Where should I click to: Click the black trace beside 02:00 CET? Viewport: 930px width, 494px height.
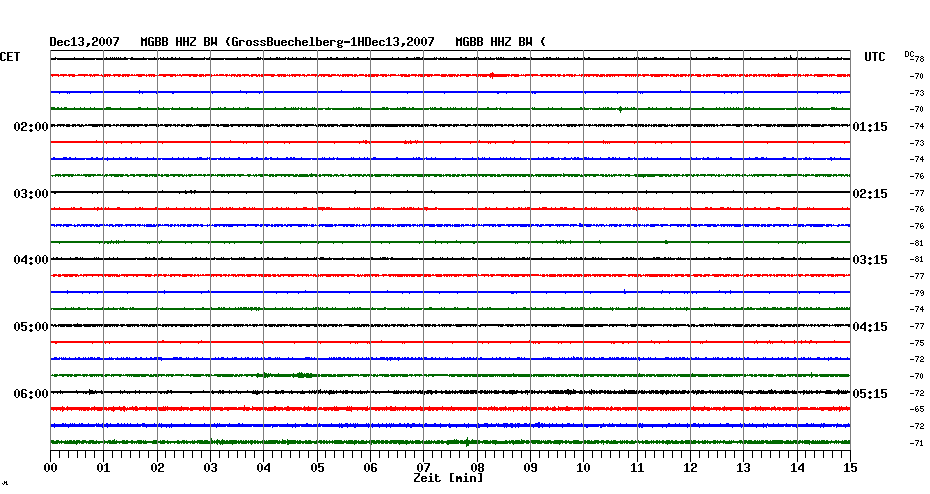click(450, 126)
